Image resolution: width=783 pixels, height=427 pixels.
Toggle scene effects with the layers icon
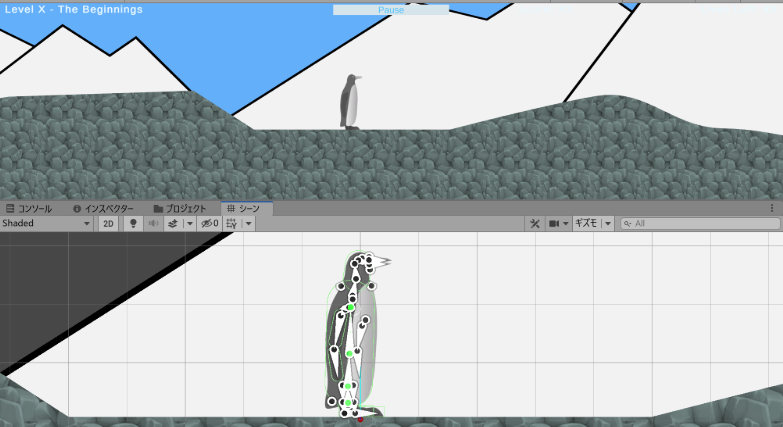coord(173,223)
